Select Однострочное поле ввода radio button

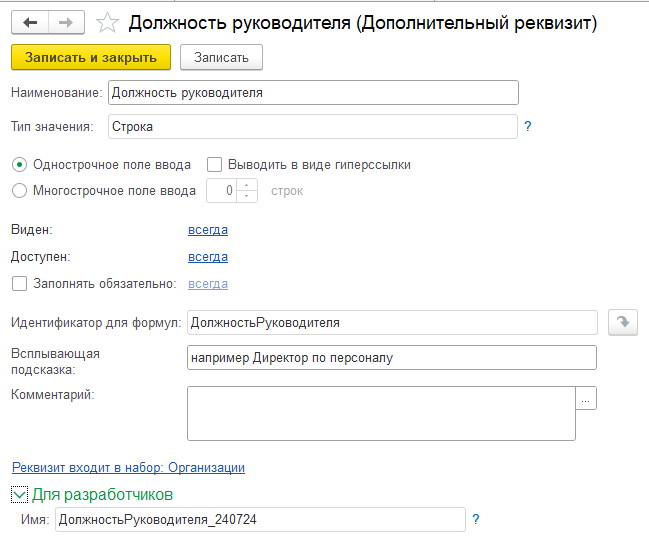pos(19,165)
